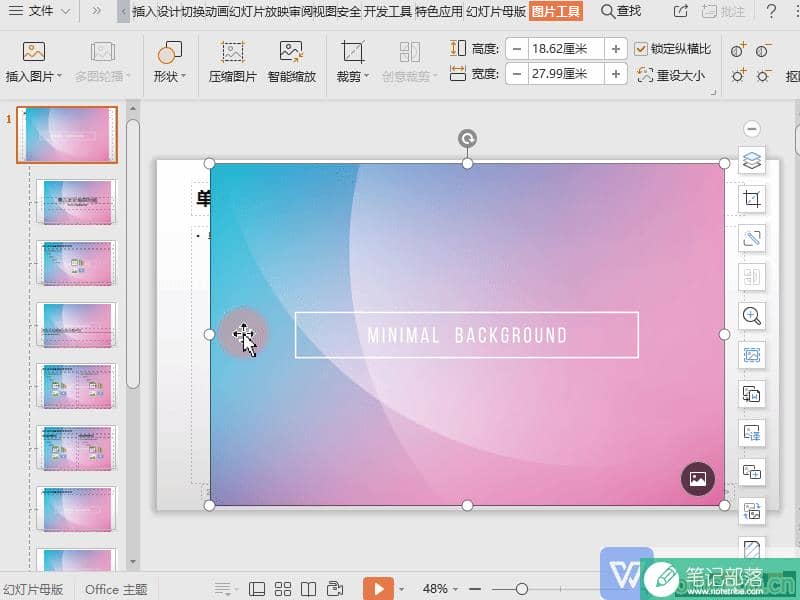800x600 pixels.
Task: Expand the 形状 dropdown arrow
Action: [183, 77]
